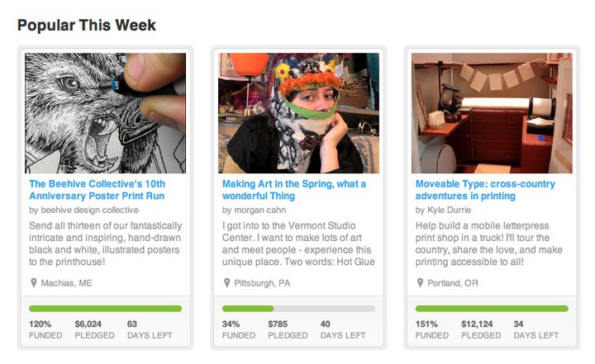Click the location pin beside Portland, OR
This screenshot has height=364, width=595.
coord(421,283)
